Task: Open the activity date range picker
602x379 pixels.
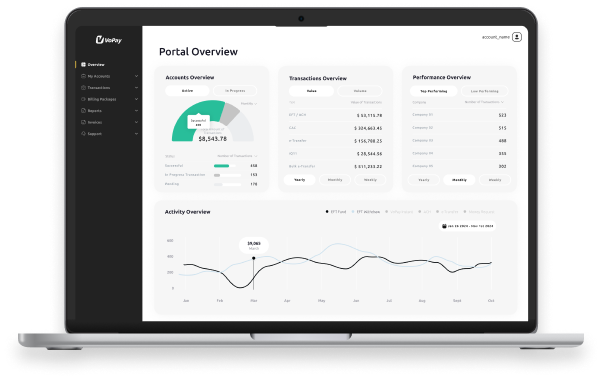Action: [467, 226]
